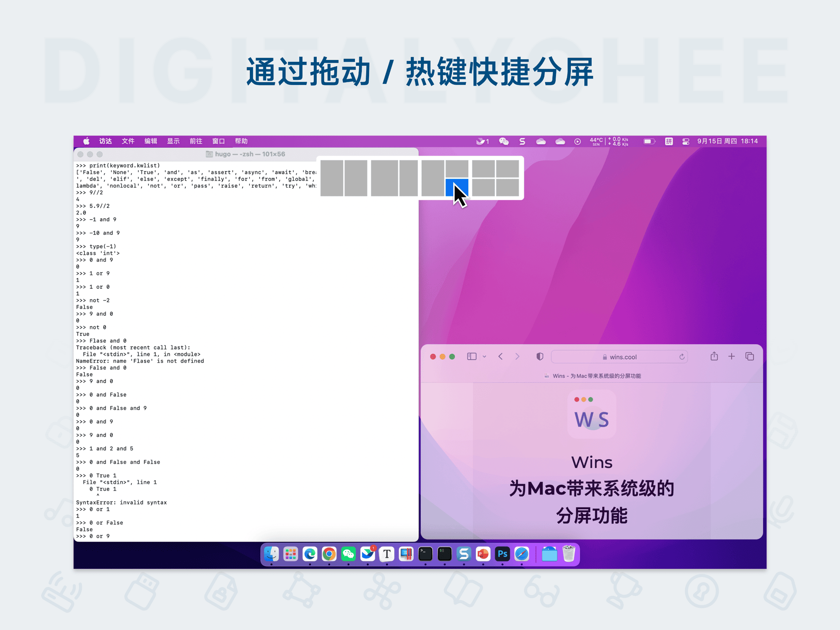Screen dimensions: 840x630
Task: Open Photoshop from the dock
Action: [x=502, y=554]
